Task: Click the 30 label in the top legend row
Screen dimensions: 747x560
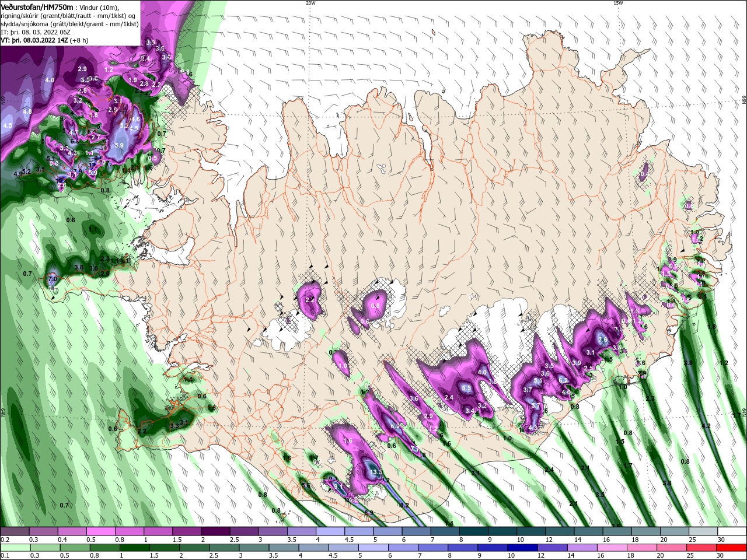Action: [x=721, y=540]
